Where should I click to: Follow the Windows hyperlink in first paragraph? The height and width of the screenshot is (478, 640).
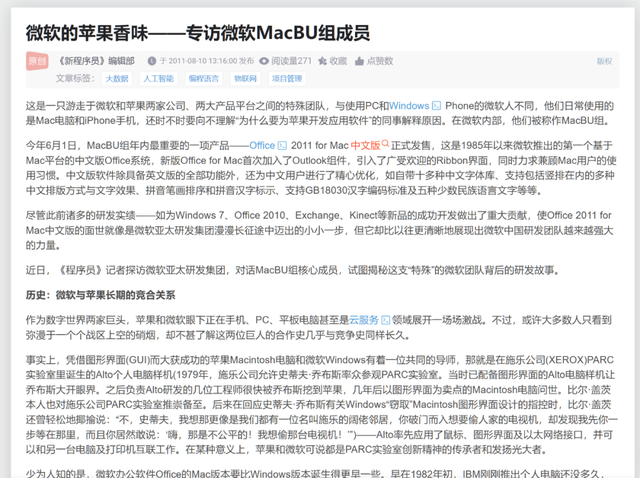tap(408, 105)
